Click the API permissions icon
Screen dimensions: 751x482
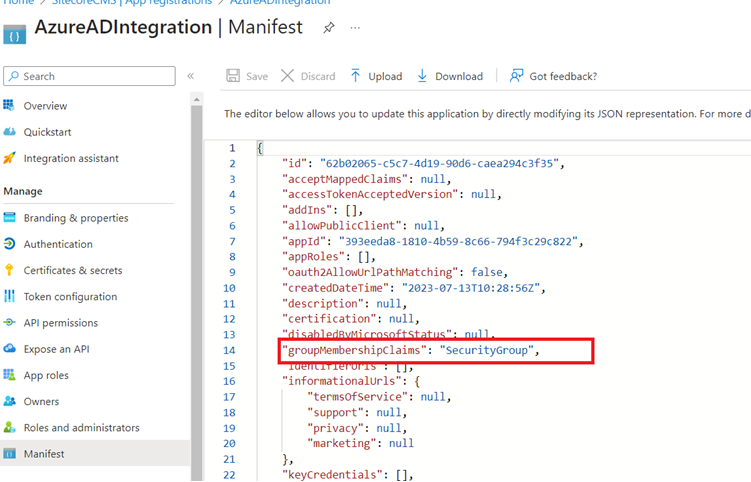9,322
